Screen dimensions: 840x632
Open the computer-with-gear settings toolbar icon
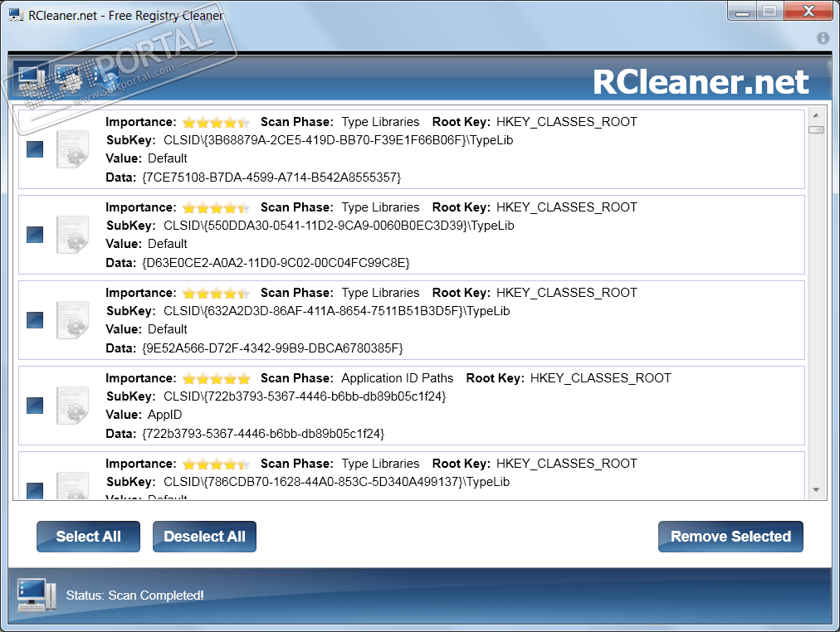[67, 79]
